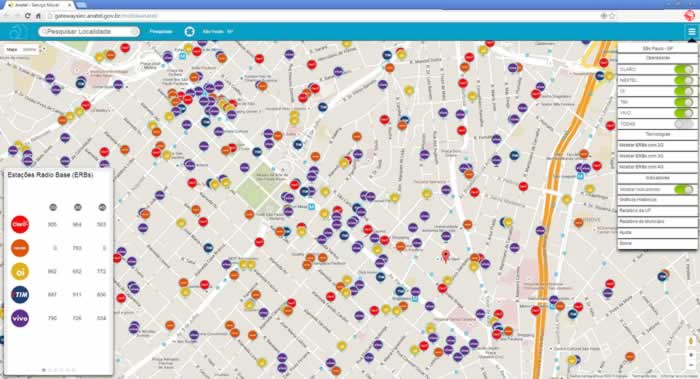Image resolution: width=700 pixels, height=379 pixels.
Task: Click the geolocation target icon
Action: point(189,32)
